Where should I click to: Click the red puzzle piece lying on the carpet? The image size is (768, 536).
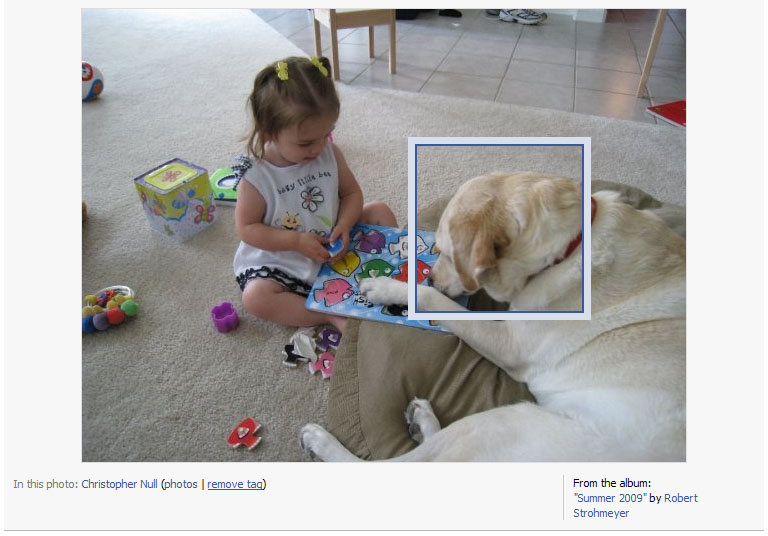244,434
